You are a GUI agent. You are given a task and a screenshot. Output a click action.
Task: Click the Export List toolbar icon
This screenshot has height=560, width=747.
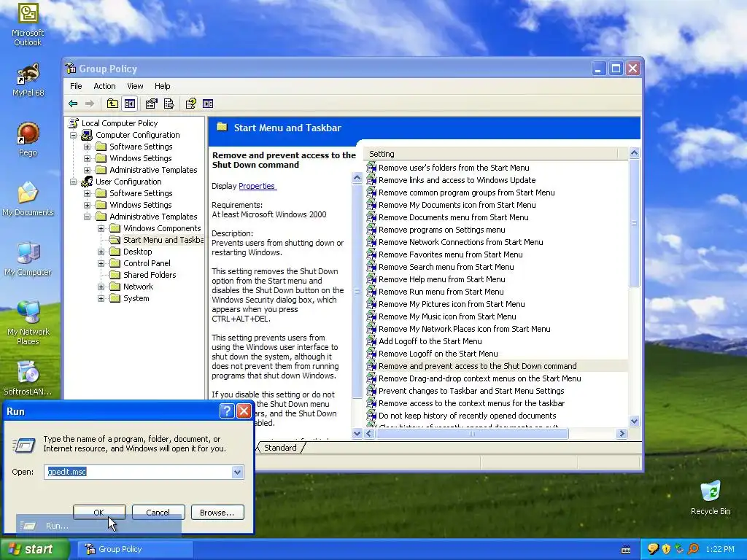tap(169, 104)
